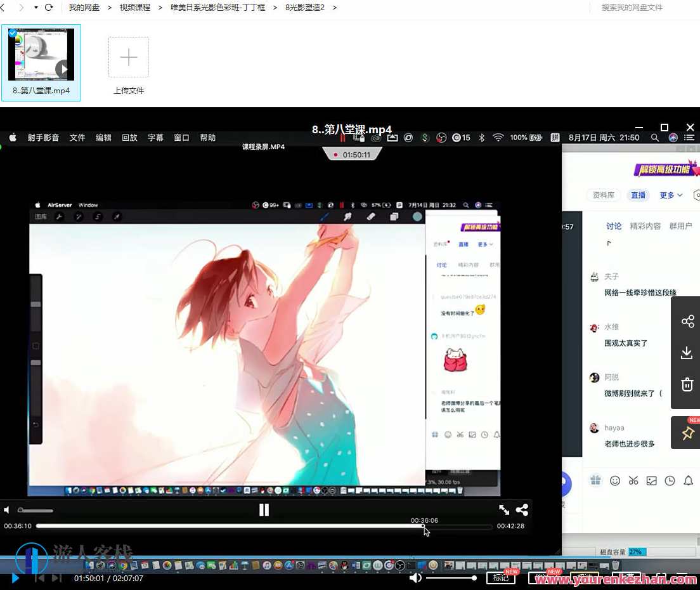
Task: Open the share icon in the right sidebar
Action: click(x=687, y=322)
